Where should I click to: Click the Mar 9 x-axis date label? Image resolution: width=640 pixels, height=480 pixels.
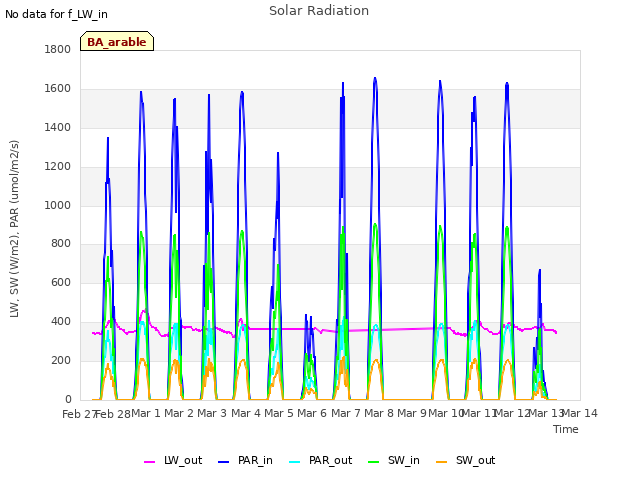click(412, 413)
